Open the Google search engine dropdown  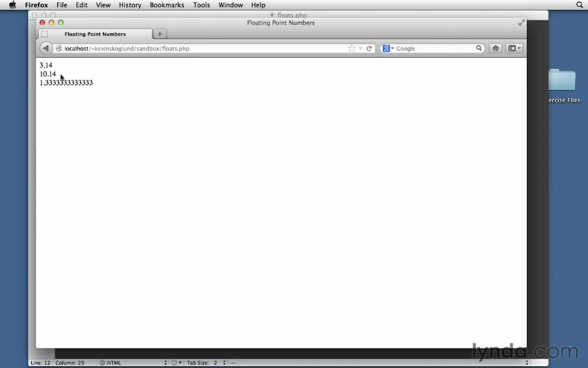point(388,48)
